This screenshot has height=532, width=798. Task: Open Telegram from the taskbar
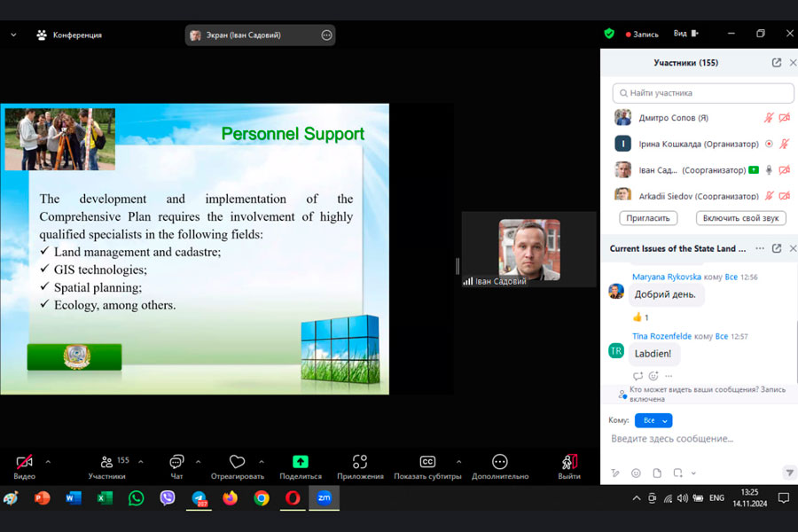(199, 498)
